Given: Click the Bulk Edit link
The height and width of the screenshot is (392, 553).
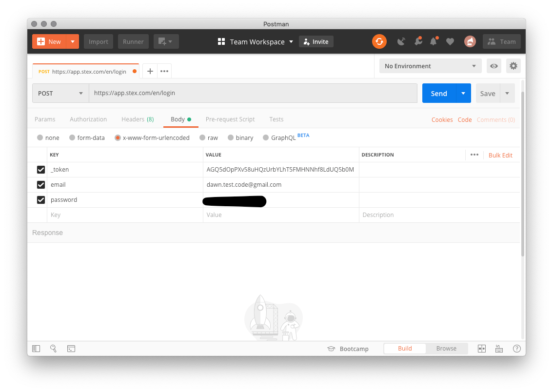Looking at the screenshot, I should tap(500, 155).
